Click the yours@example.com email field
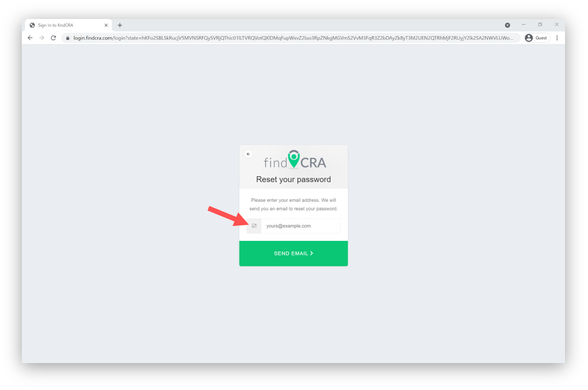The width and height of the screenshot is (588, 390). point(301,226)
